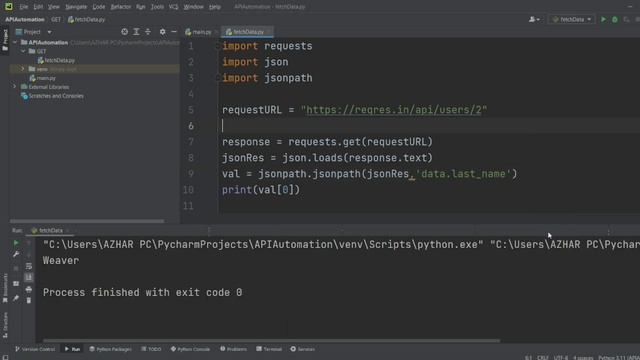Viewport: 640px width, 360px height.
Task: Expand External Libraries node
Action: 15,87
